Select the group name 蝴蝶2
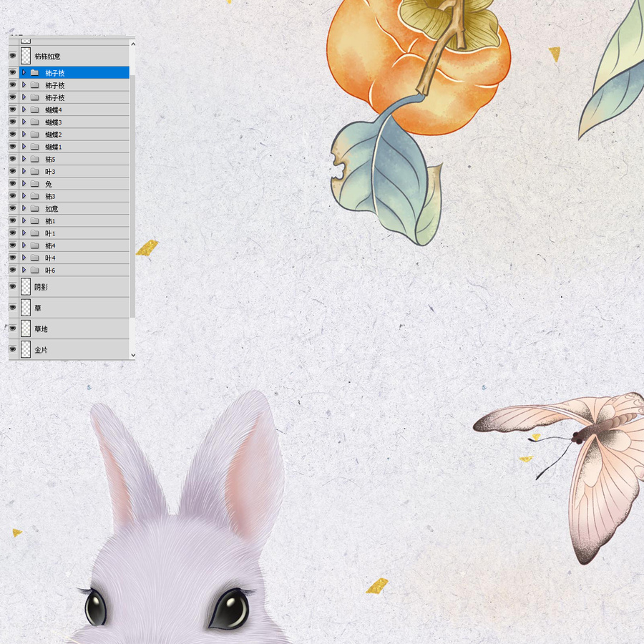Viewport: 644px width, 644px height. [54, 135]
